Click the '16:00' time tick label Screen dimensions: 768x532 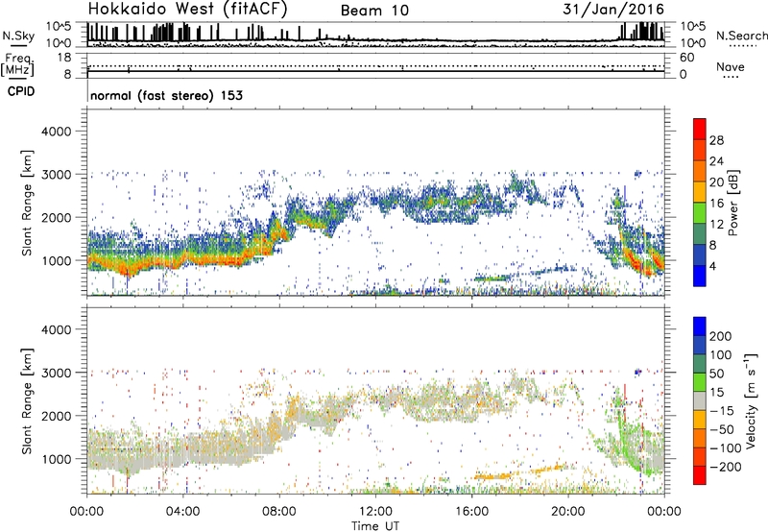click(471, 512)
